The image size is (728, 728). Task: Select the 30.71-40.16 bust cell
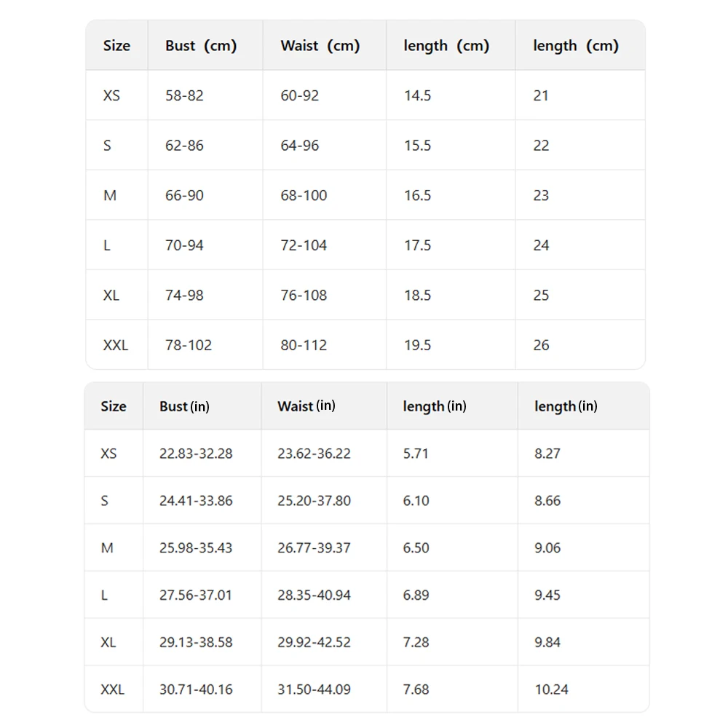pyautogui.click(x=196, y=689)
